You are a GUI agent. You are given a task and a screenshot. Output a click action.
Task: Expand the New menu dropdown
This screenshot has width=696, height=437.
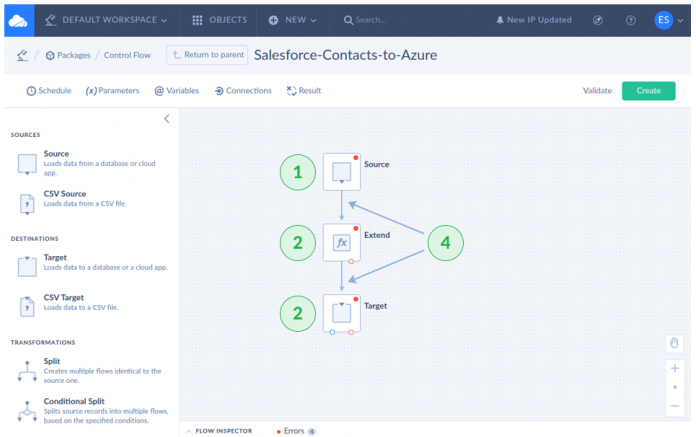click(x=293, y=20)
